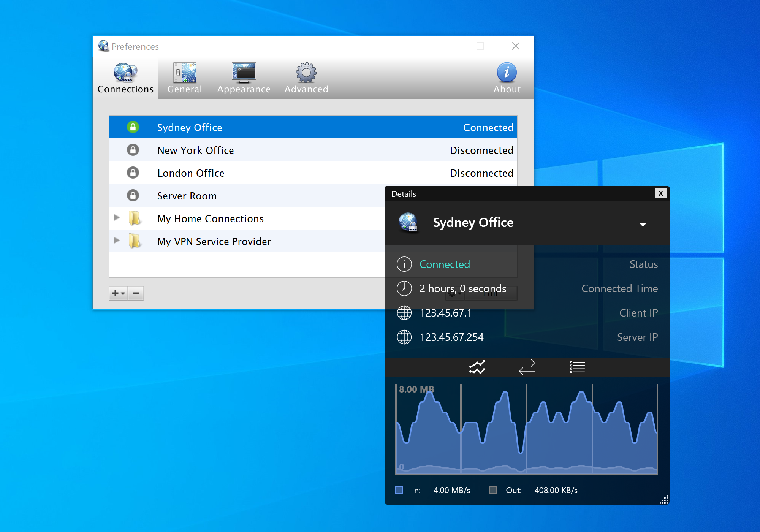
Task: Remove selected connection with minus button
Action: [136, 293]
